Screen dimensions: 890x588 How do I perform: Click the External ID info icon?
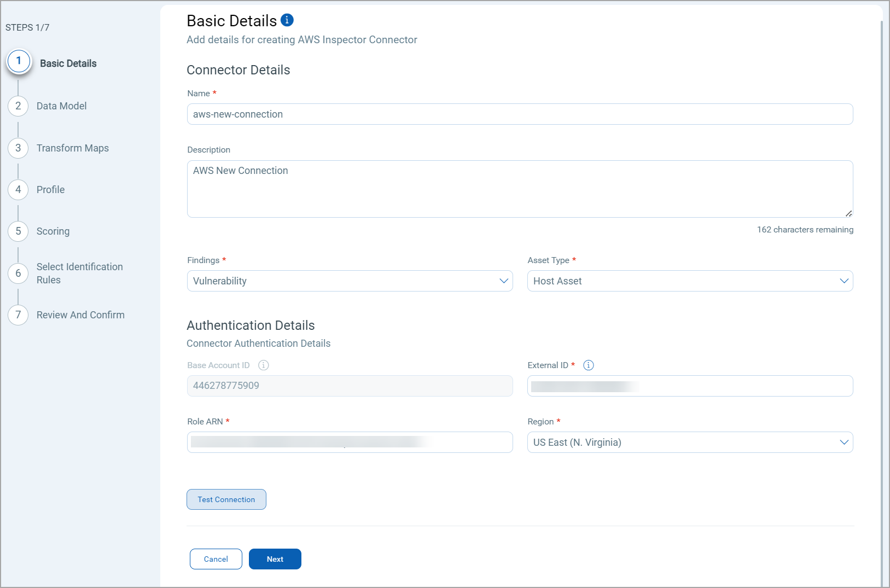click(x=589, y=365)
